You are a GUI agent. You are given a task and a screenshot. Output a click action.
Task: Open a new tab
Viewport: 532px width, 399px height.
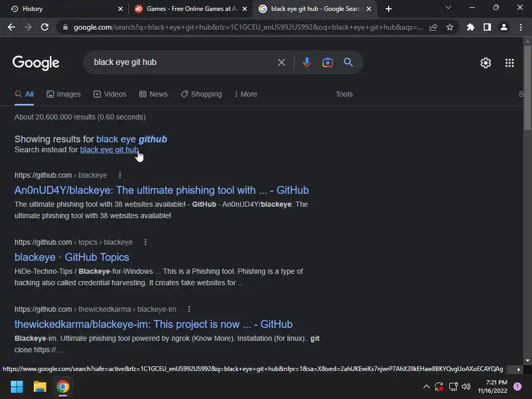point(389,9)
